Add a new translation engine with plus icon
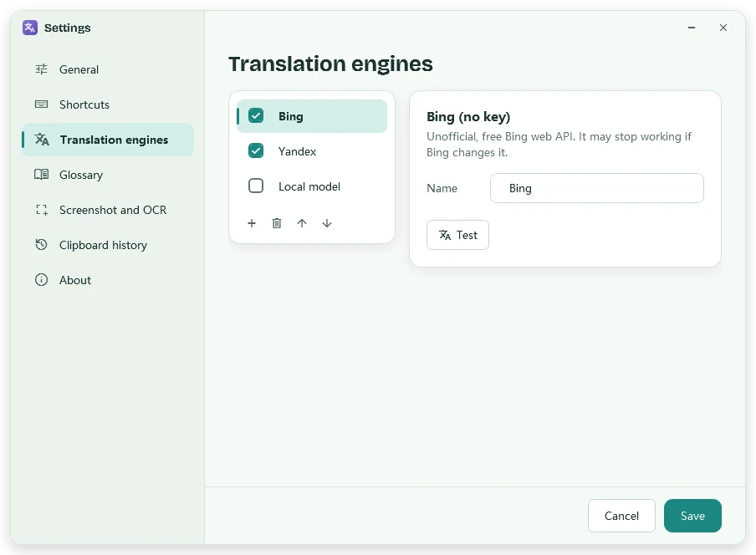This screenshot has width=756, height=555. (252, 223)
